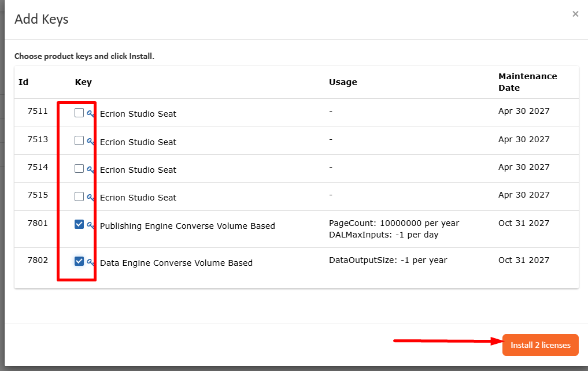The height and width of the screenshot is (371, 588).
Task: Click the id 7802 cell
Action: click(x=38, y=260)
